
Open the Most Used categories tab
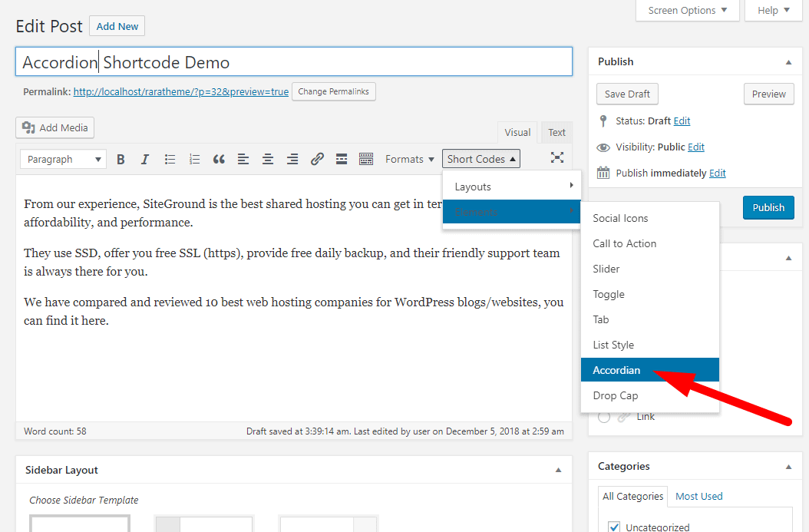coord(699,497)
